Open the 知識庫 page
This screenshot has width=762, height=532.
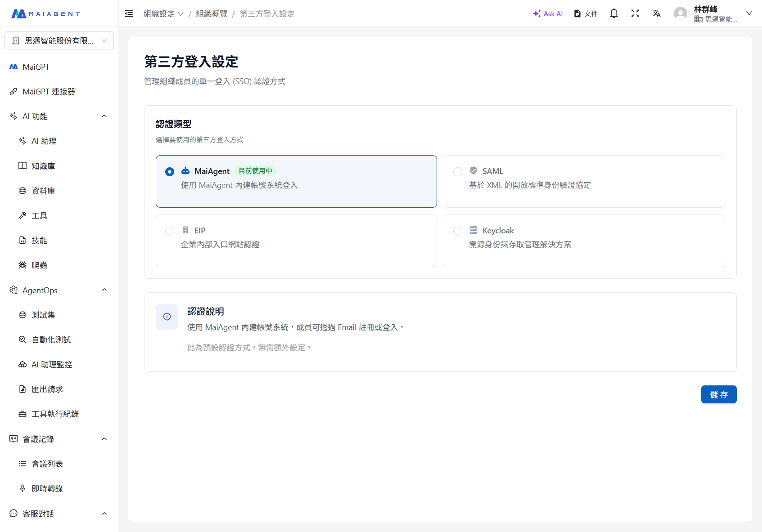(x=43, y=165)
